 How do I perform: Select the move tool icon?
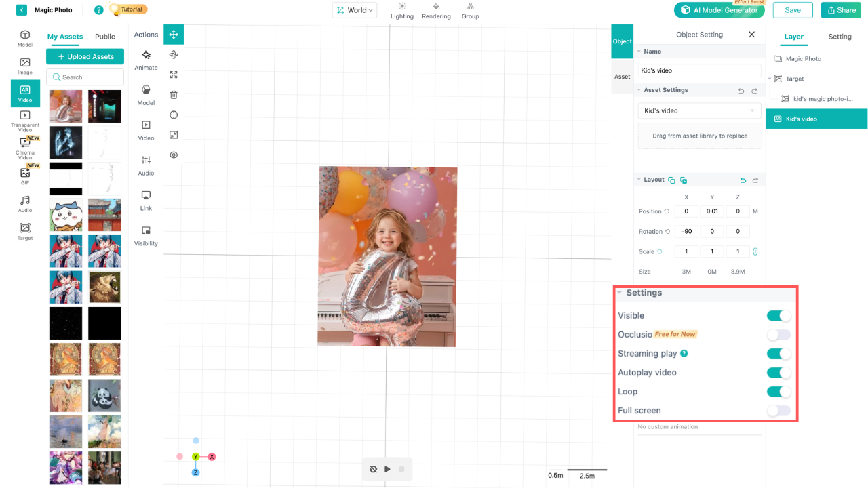pyautogui.click(x=174, y=35)
